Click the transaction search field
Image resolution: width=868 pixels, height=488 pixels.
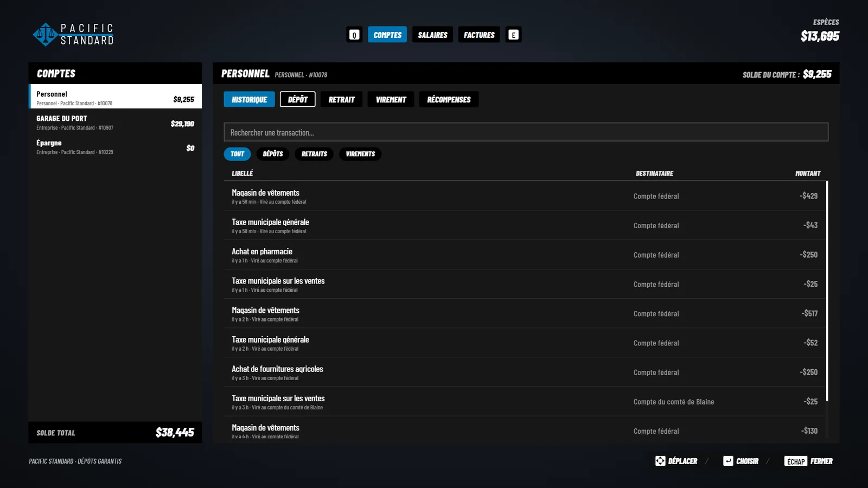[x=526, y=132]
